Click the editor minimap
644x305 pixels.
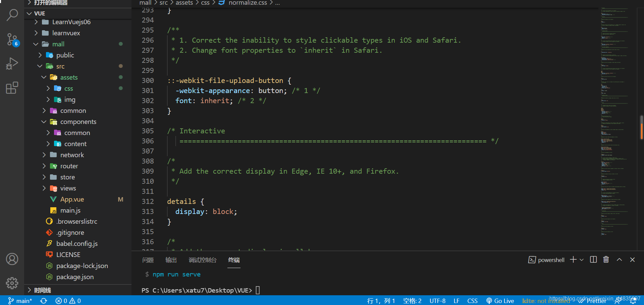click(617, 121)
